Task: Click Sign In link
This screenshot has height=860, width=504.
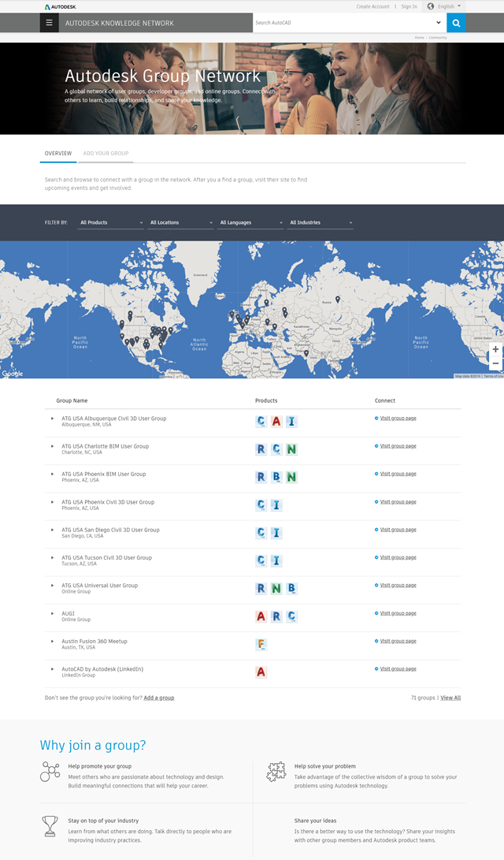Action: tap(409, 6)
